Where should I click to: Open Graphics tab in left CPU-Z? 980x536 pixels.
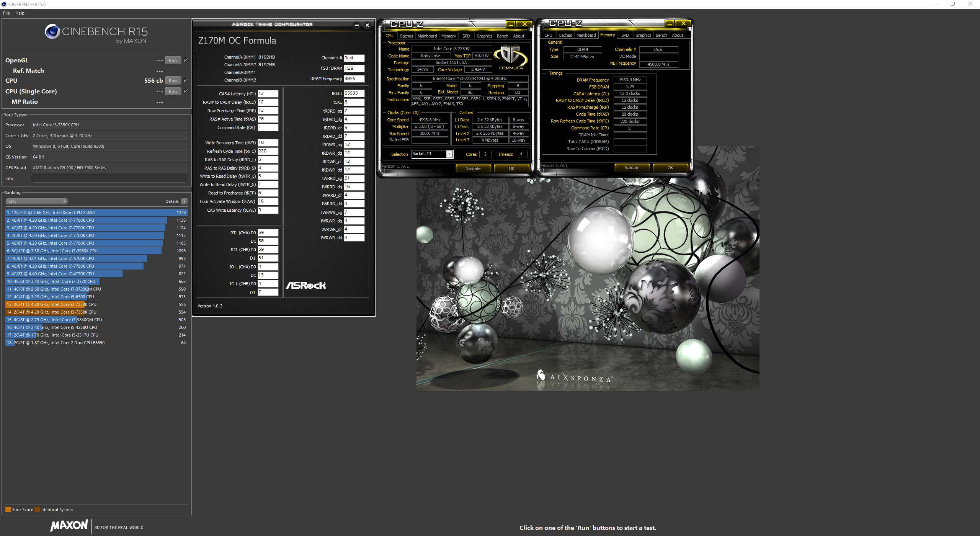tap(484, 36)
